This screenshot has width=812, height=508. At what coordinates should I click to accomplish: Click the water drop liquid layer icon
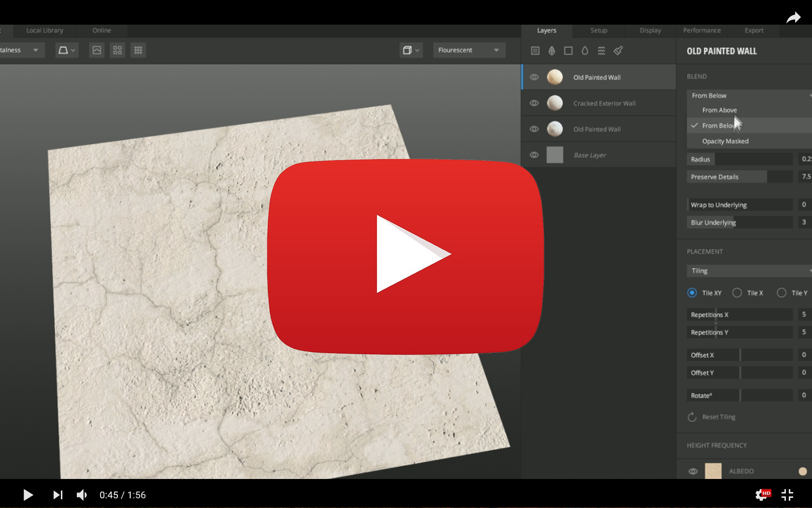tap(585, 51)
